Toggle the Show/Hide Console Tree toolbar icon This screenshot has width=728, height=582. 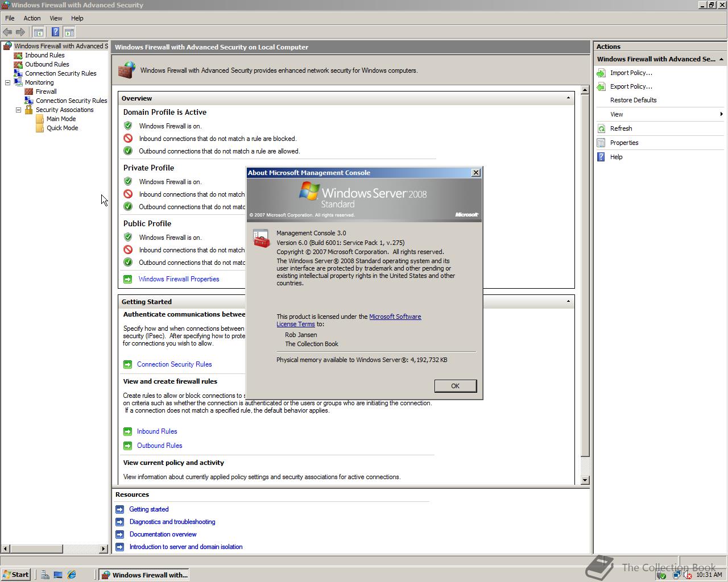click(x=39, y=32)
